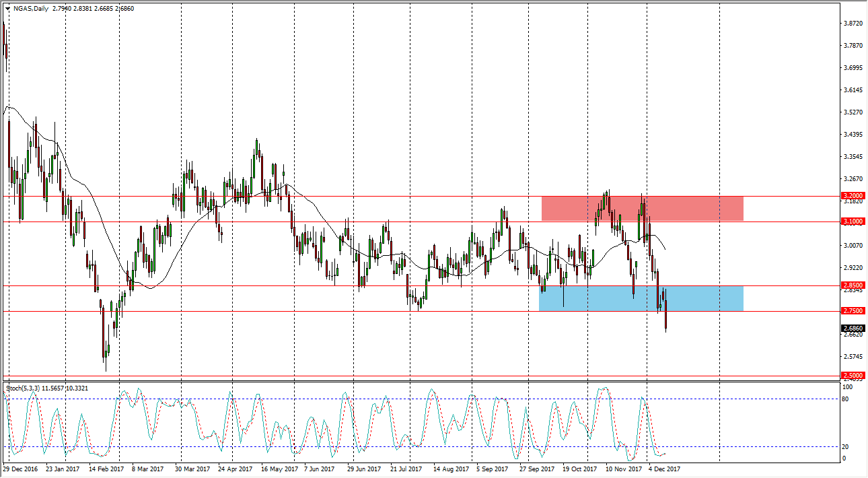Click the 8 Mar 2017 date label

tap(147, 469)
